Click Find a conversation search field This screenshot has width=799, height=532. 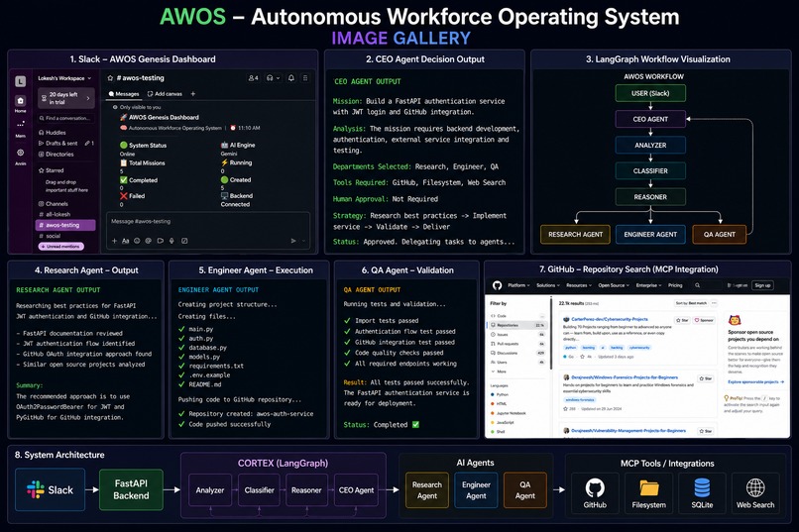[x=66, y=118]
